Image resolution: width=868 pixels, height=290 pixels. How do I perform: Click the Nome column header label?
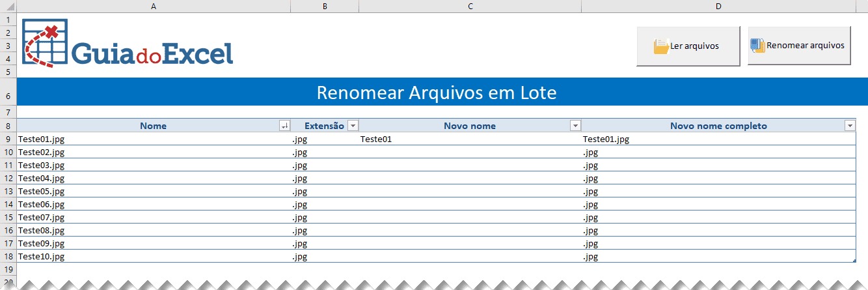tap(154, 126)
